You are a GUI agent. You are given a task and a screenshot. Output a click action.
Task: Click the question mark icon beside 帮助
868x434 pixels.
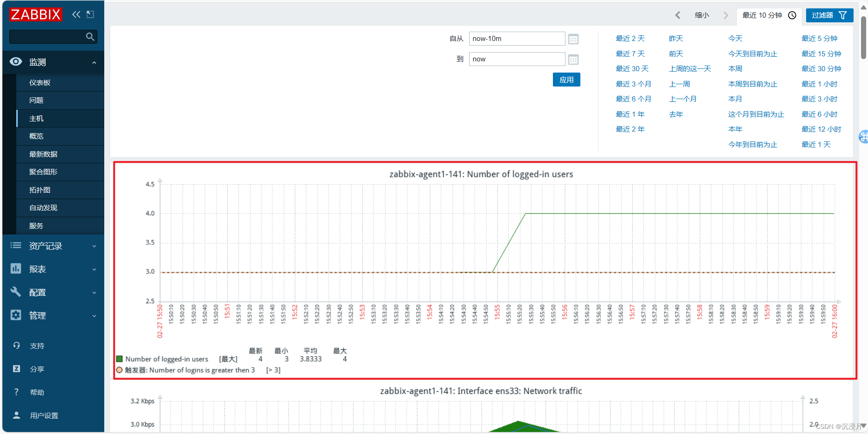pos(16,392)
